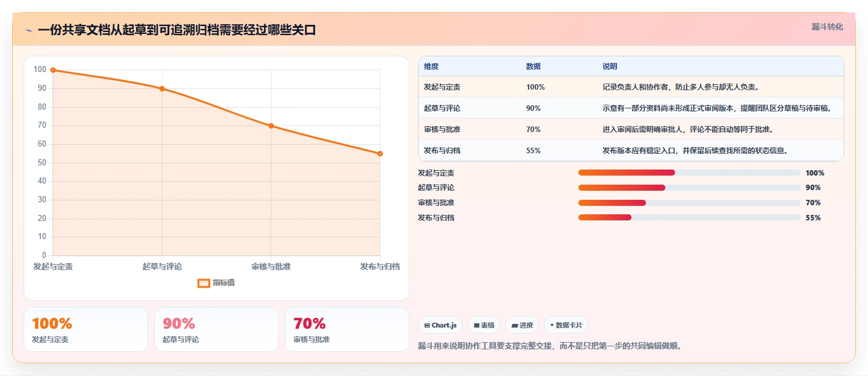Click the 数据卡片 chip star icon
Image resolution: width=868 pixels, height=376 pixels.
point(552,325)
